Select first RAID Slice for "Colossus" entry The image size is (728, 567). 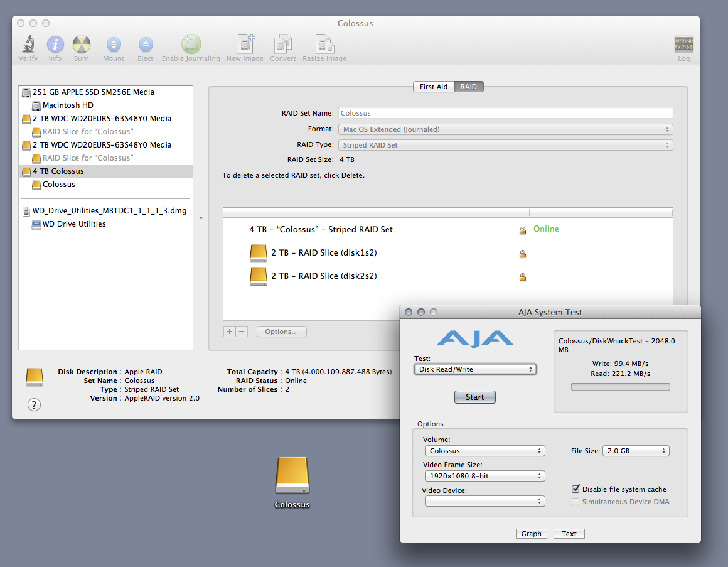pos(106,132)
